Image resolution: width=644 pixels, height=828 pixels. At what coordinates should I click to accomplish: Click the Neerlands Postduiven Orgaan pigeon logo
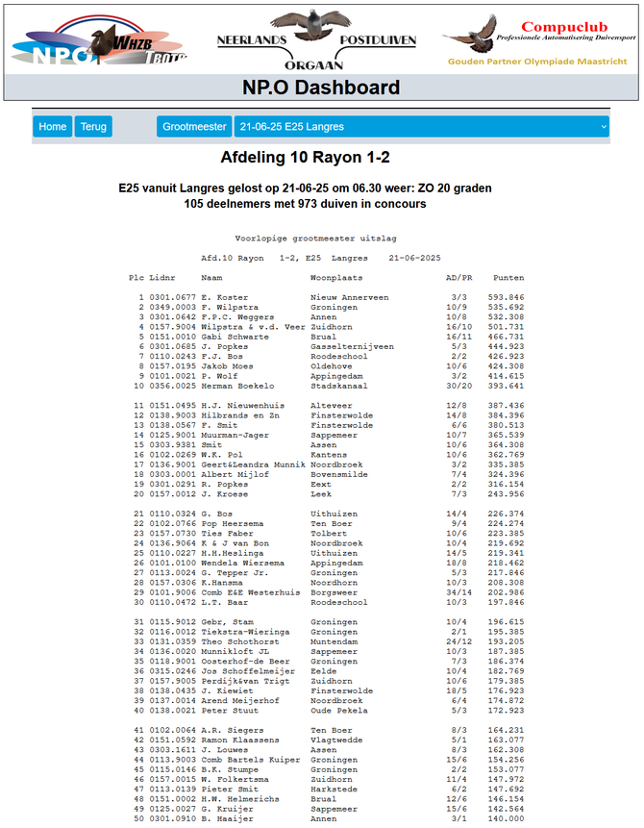[x=316, y=40]
